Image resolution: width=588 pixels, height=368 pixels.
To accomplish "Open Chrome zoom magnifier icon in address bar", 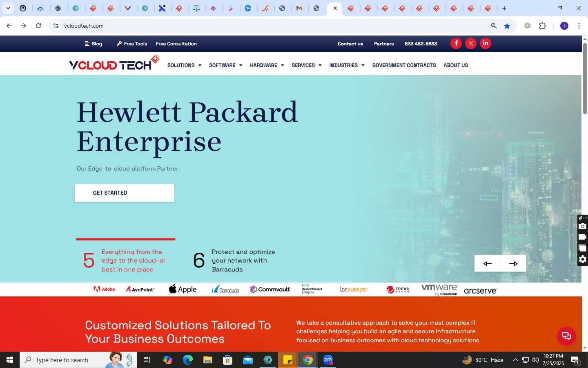I will coord(494,26).
